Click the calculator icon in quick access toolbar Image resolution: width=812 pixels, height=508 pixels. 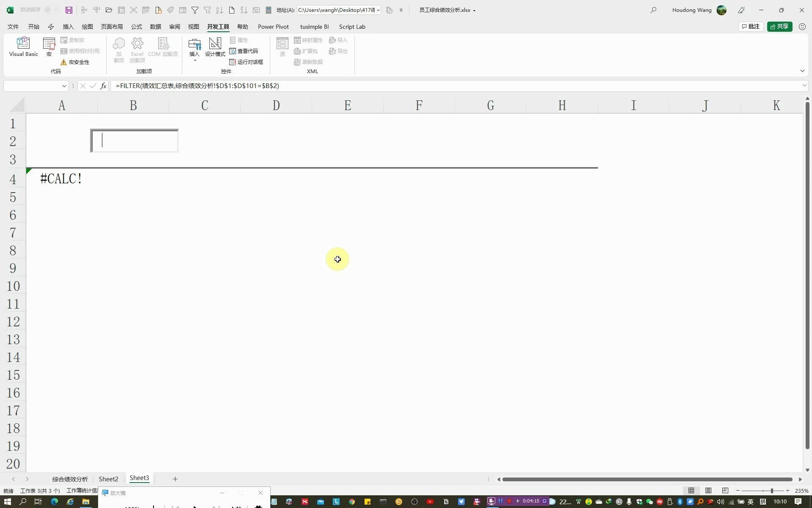click(x=269, y=10)
